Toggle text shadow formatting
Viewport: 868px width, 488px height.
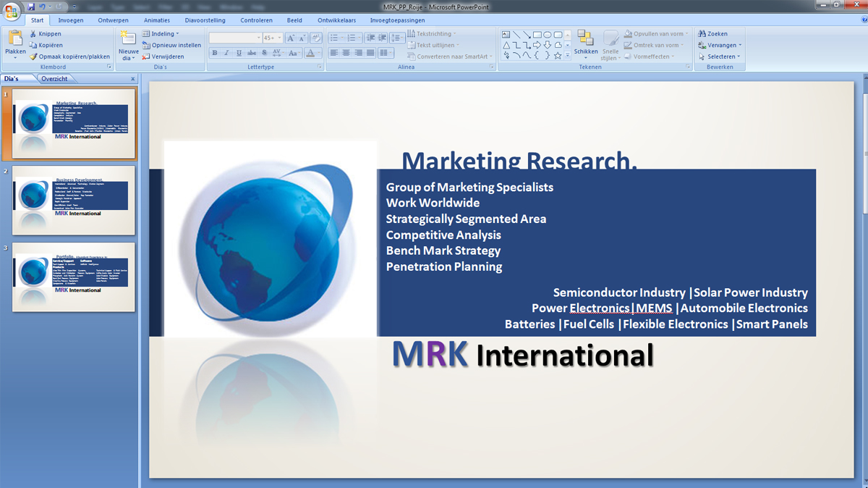tap(265, 53)
